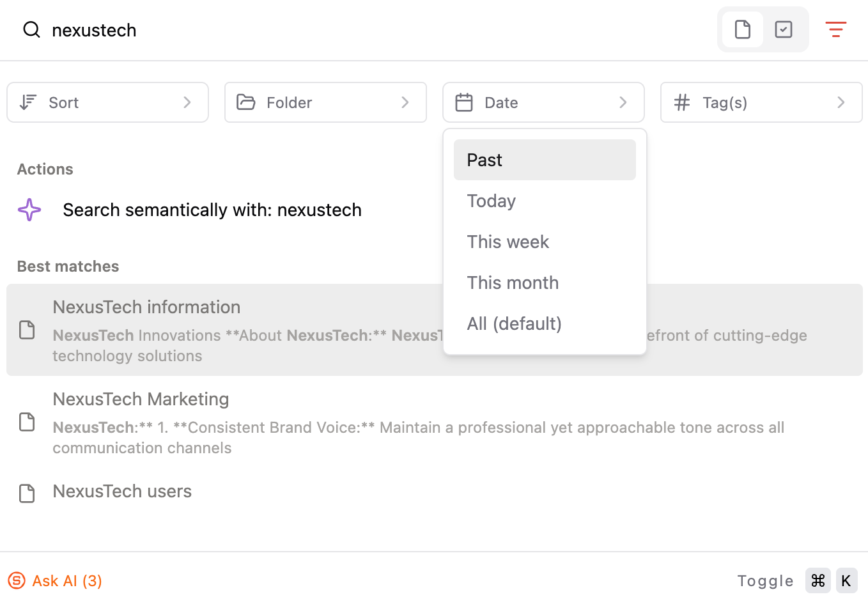Click the NexusTech Marketing preview snippet text
The image size is (868, 606).
pyautogui.click(x=419, y=437)
